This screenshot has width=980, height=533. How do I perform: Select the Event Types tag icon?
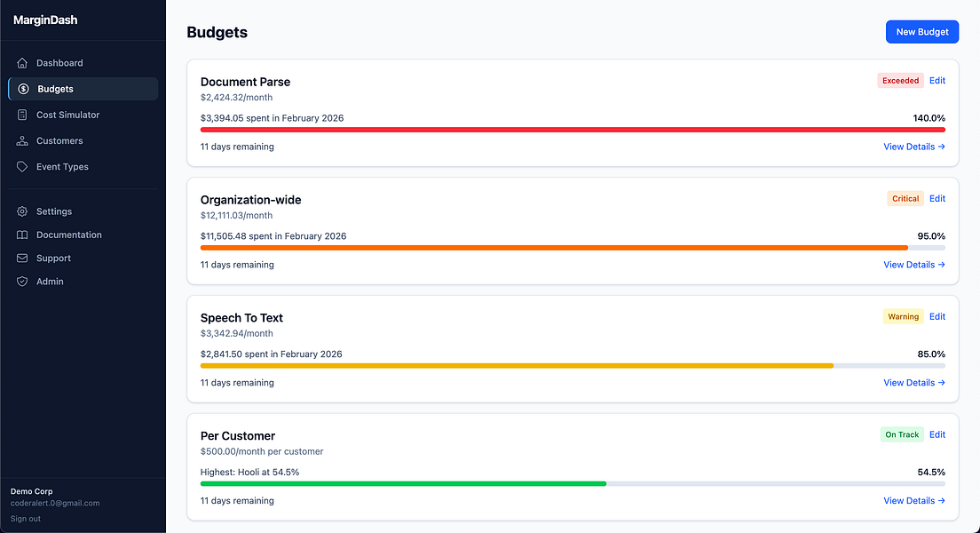point(21,166)
